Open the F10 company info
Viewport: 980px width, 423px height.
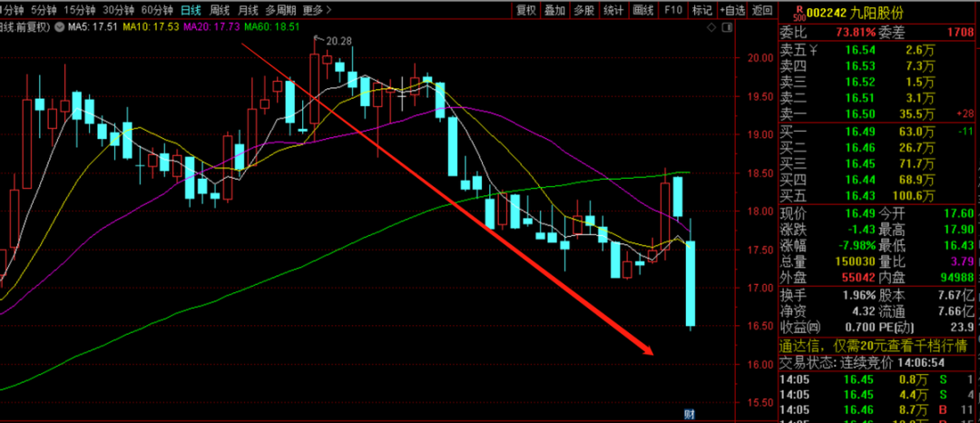[x=672, y=10]
